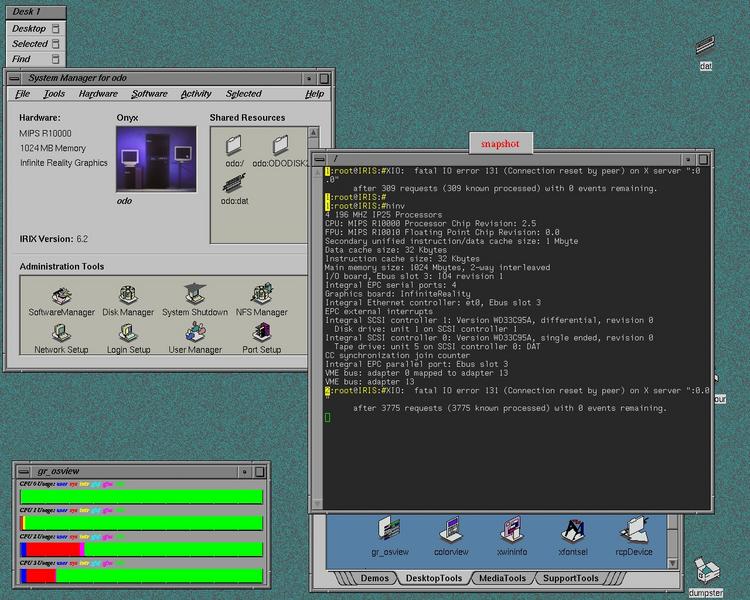This screenshot has height=600, width=750.
Task: Open the NFS Manager icon
Action: coord(261,301)
